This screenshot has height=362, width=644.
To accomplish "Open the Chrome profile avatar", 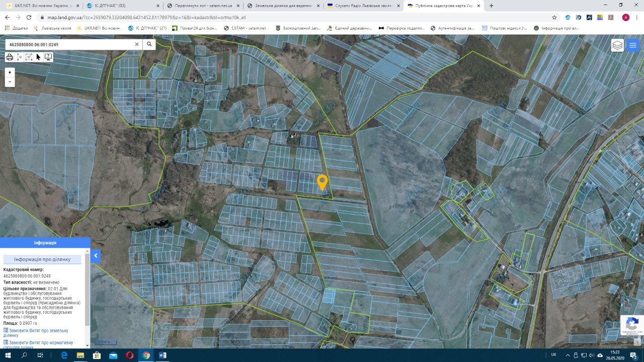I will tap(625, 17).
